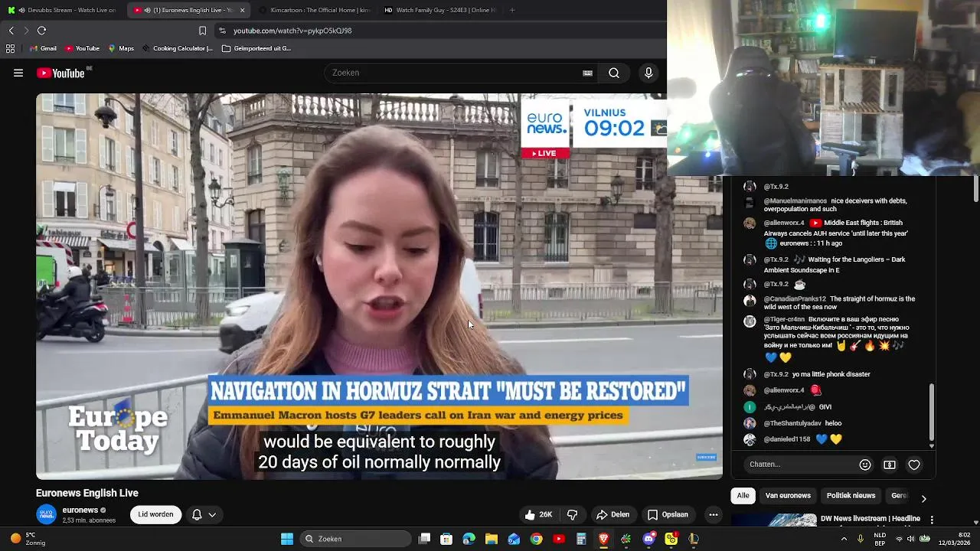
Task: Like the Euronews video (26K)
Action: click(x=538, y=514)
